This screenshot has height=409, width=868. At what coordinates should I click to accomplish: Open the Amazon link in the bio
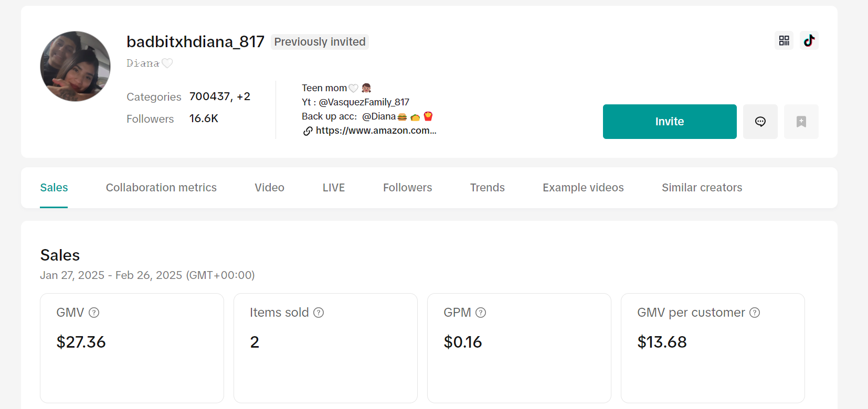pos(376,131)
